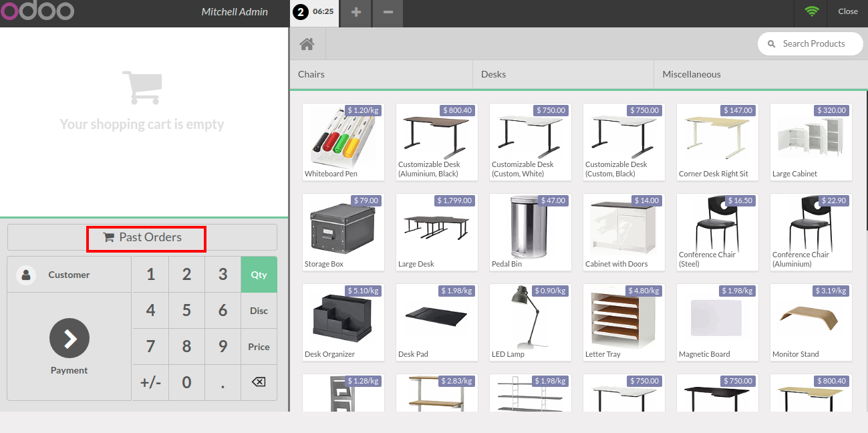Image resolution: width=868 pixels, height=433 pixels.
Task: Click the green Wi-Fi connection status icon
Action: pos(812,11)
